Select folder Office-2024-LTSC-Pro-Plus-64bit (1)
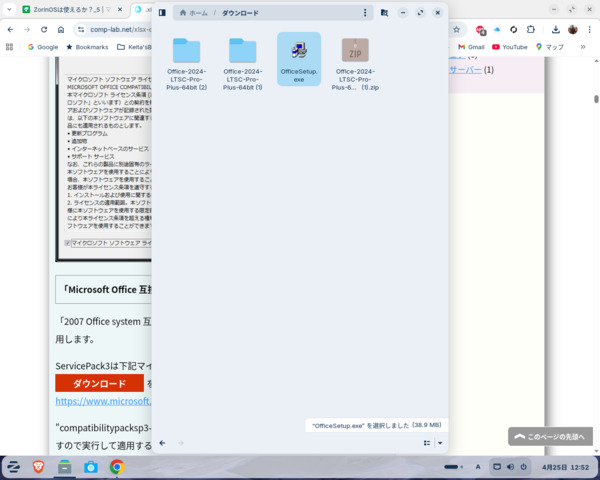This screenshot has width=600, height=480. coord(243,63)
